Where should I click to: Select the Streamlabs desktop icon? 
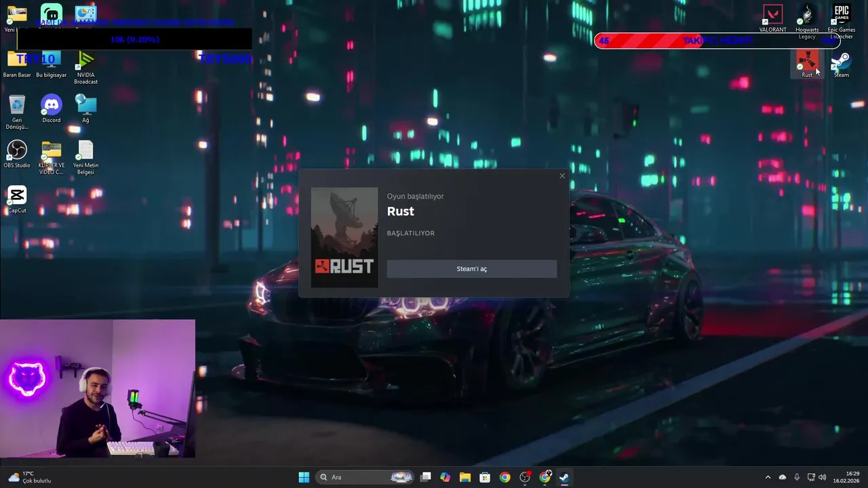coord(52,15)
